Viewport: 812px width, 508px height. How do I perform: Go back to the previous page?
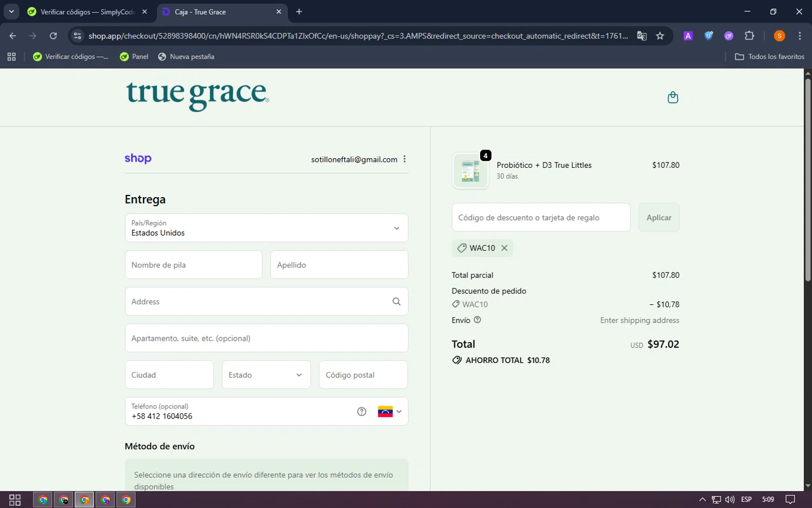pos(13,36)
